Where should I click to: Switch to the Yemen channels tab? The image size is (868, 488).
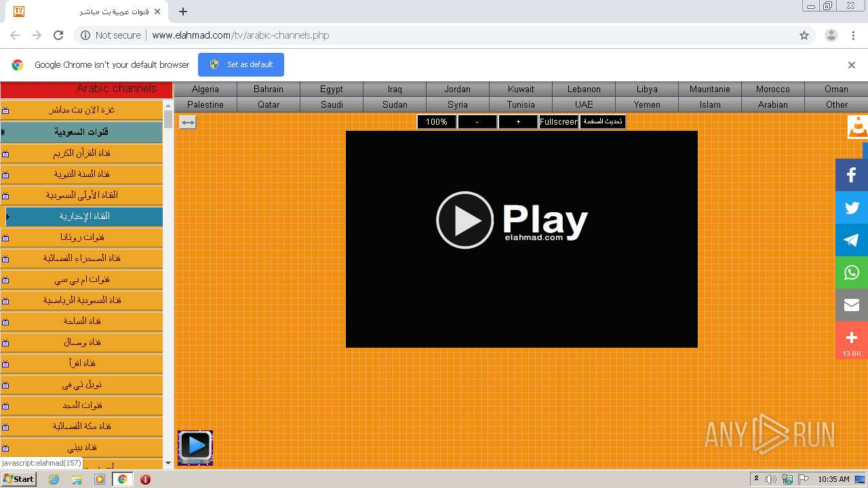click(x=647, y=104)
